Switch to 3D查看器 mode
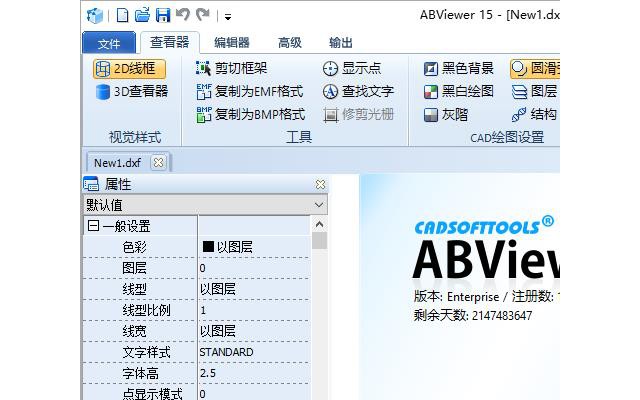This screenshot has width=640, height=400. (131, 91)
